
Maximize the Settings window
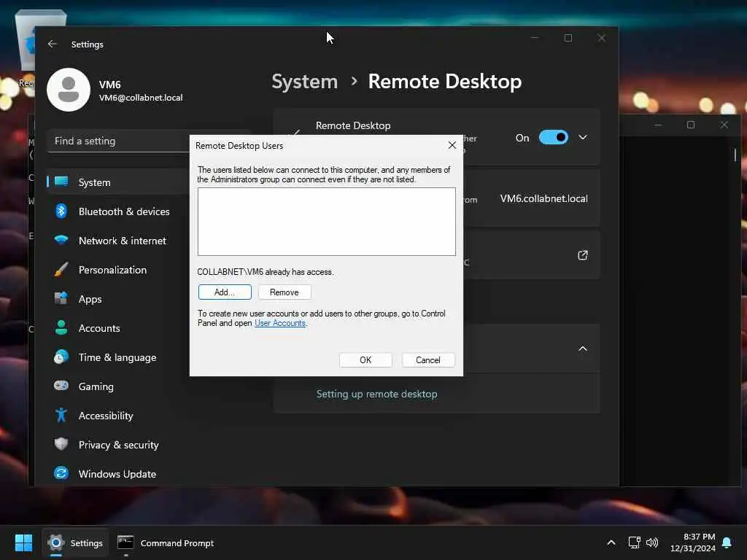click(568, 38)
